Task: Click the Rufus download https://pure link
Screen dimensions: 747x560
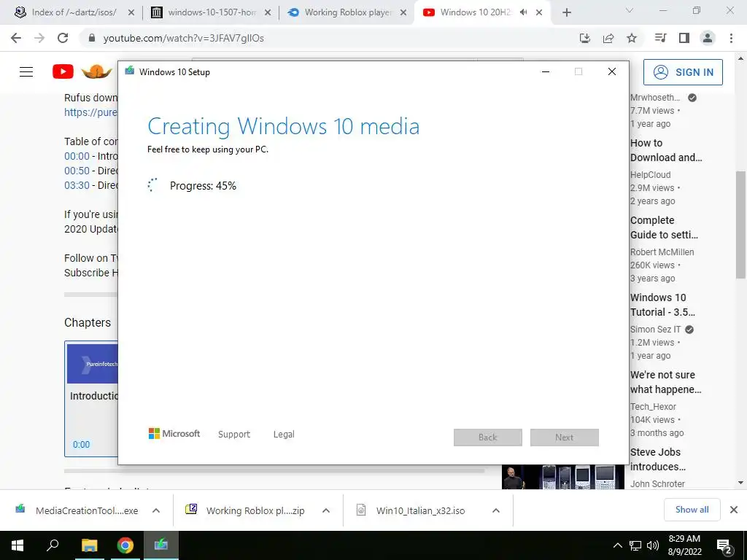Action: pyautogui.click(x=90, y=112)
